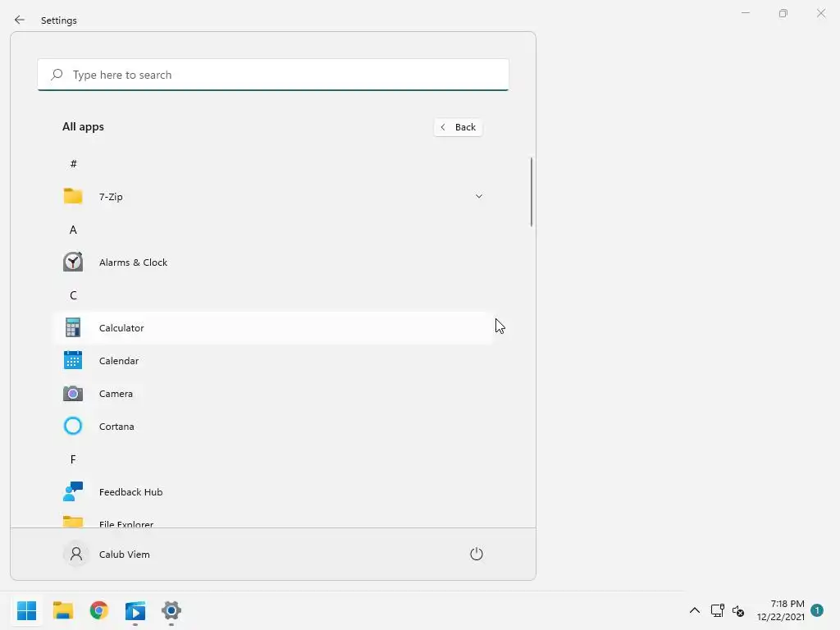The height and width of the screenshot is (630, 840).
Task: Minimize the Settings window
Action: tap(746, 13)
